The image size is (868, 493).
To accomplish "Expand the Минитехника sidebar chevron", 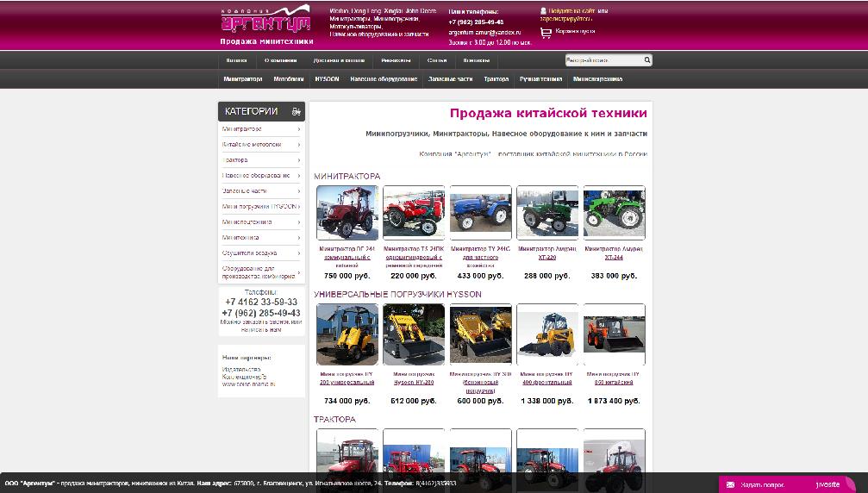I will pos(299,237).
